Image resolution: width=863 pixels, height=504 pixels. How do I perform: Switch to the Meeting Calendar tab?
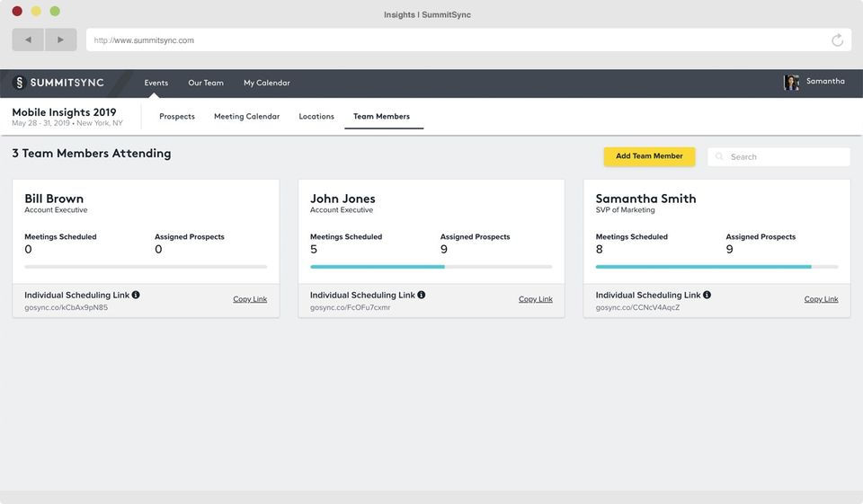[246, 116]
